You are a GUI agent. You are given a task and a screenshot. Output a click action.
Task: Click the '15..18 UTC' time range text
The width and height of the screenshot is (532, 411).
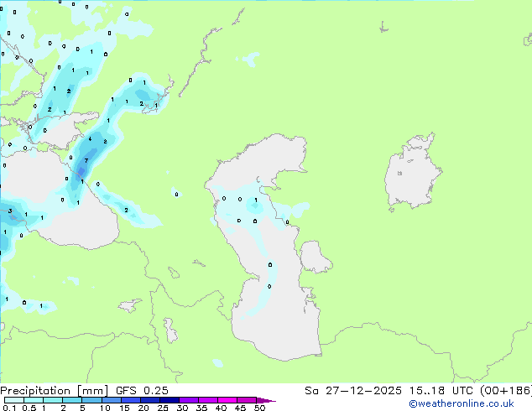(441, 391)
